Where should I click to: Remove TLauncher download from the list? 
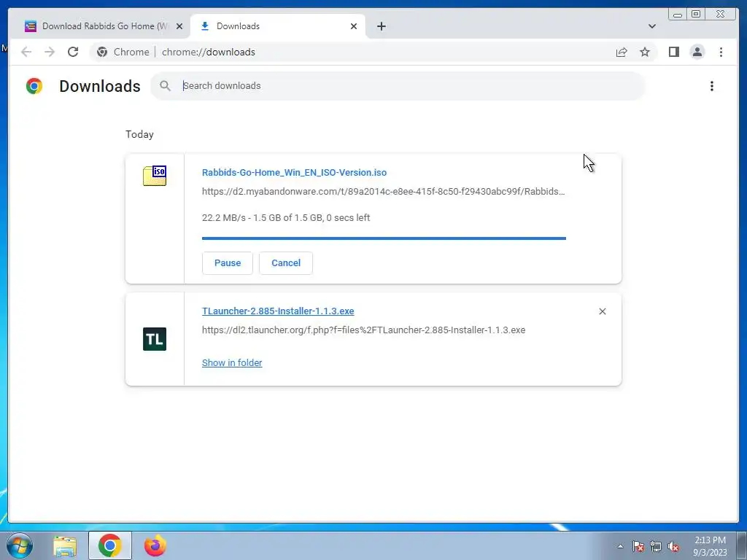[602, 311]
